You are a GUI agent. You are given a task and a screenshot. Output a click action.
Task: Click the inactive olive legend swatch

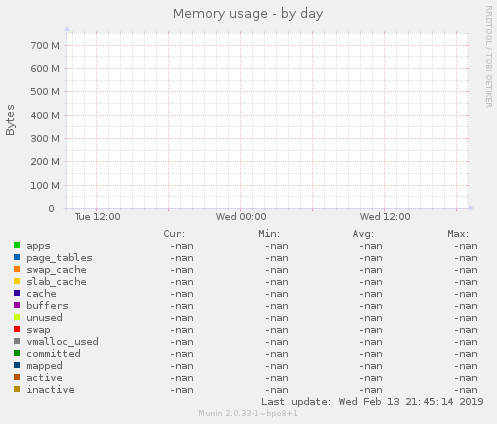17,389
